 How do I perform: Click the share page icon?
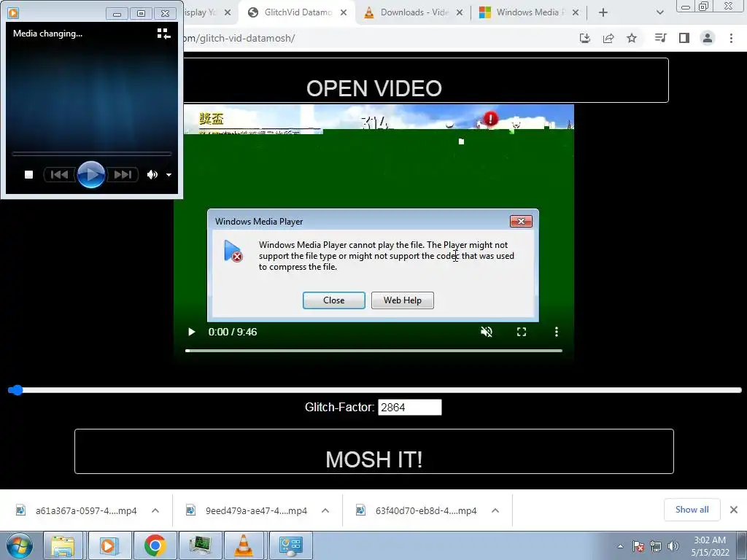[x=608, y=38]
